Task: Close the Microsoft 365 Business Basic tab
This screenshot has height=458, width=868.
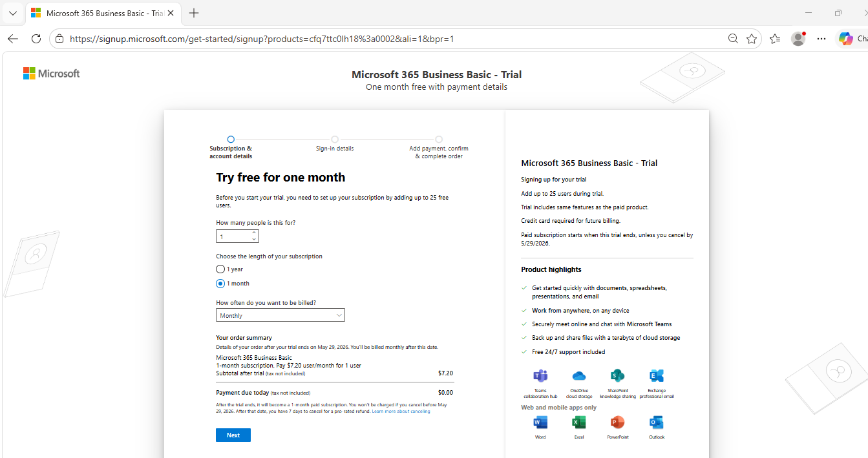Action: pos(171,13)
